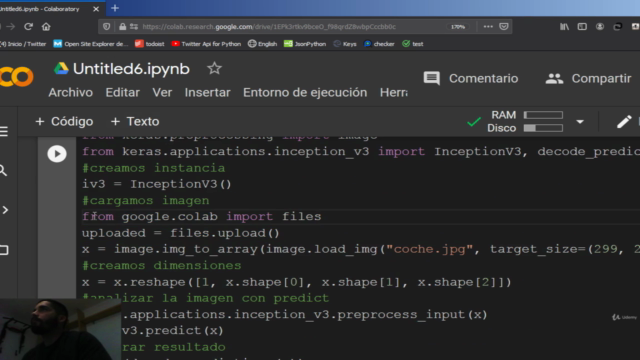The image size is (640, 360).
Task: Click the Comentario button label
Action: tap(484, 78)
